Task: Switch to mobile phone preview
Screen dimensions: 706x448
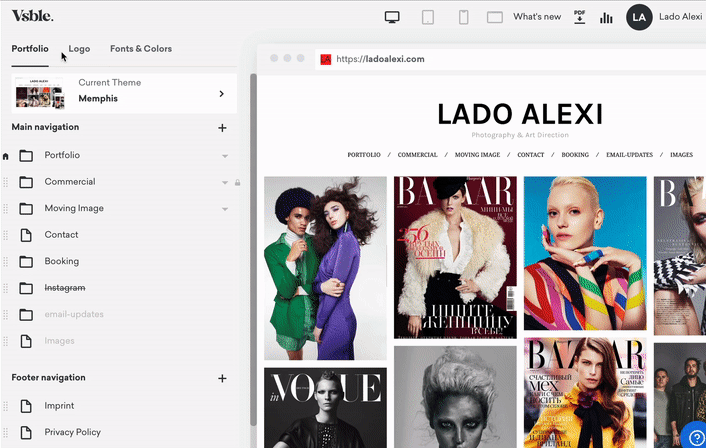Action: pos(463,17)
